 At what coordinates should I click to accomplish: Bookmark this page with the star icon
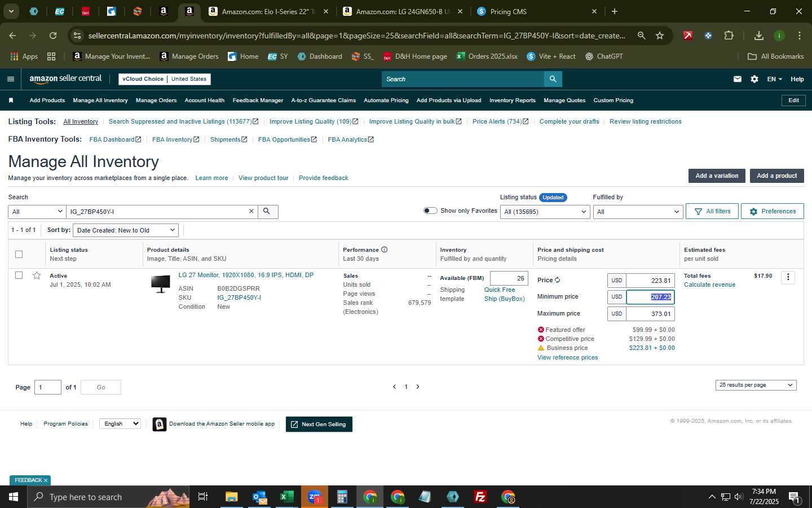point(660,36)
